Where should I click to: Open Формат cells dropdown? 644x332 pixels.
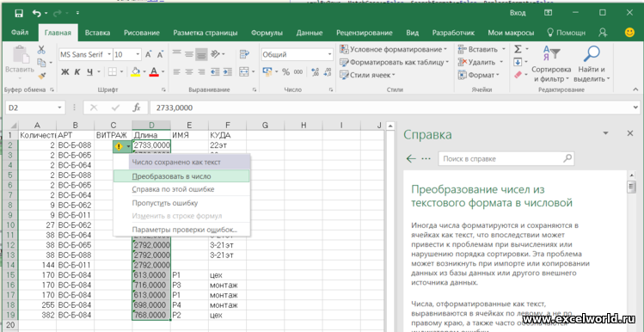[479, 75]
